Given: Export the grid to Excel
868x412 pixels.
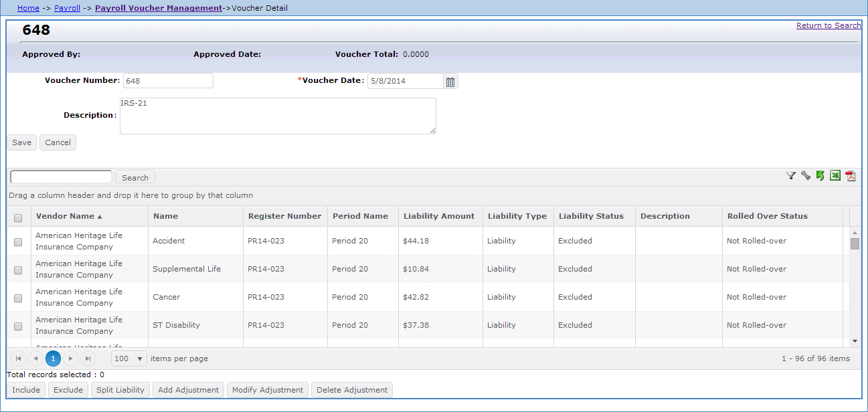Looking at the screenshot, I should pyautogui.click(x=835, y=175).
